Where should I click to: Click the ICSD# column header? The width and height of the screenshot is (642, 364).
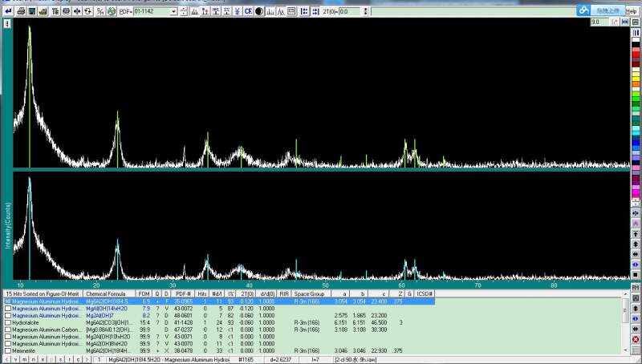pos(425,293)
